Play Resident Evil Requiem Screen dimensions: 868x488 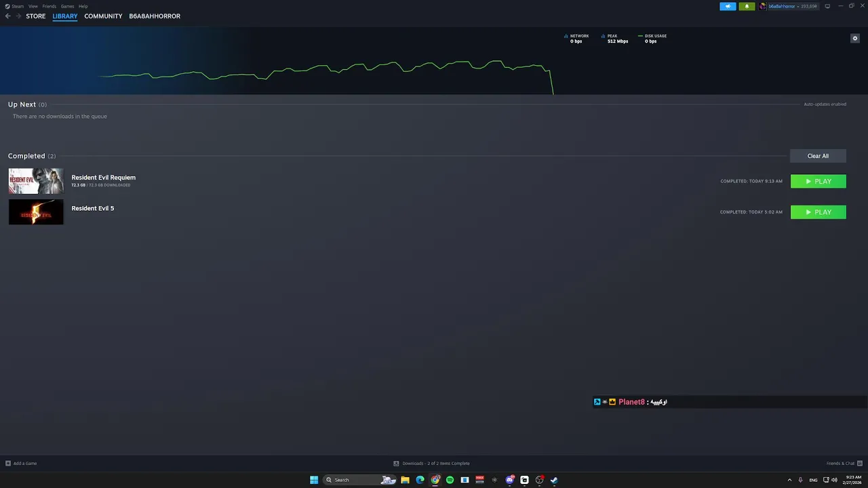(818, 181)
